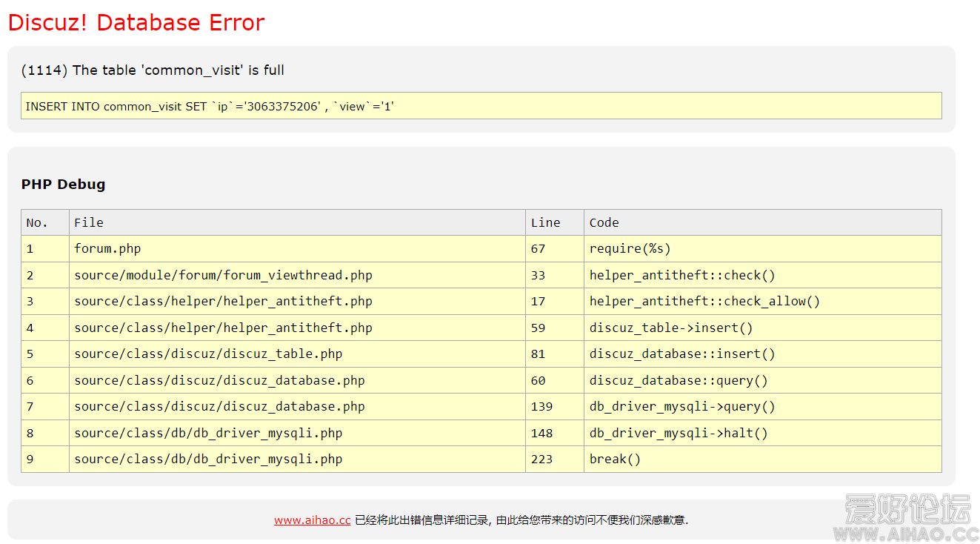Click the db_driver_mysqli->halt() code cell
980x544 pixels.
tap(679, 433)
